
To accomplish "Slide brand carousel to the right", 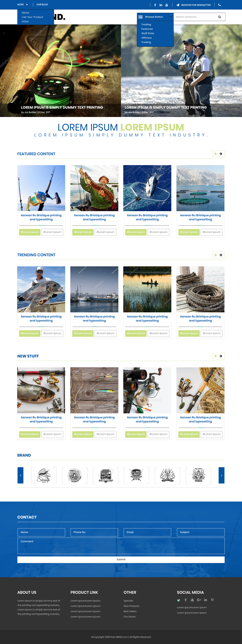I will (221, 475).
